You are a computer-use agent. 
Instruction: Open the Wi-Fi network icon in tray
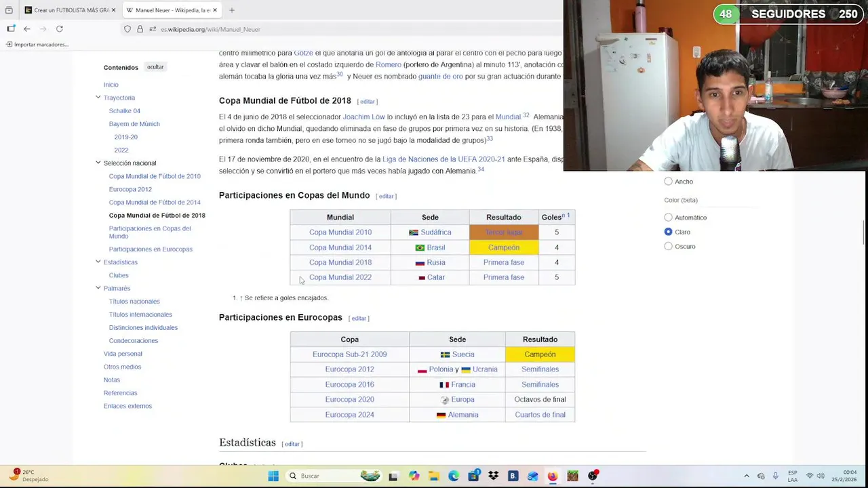(x=809, y=476)
